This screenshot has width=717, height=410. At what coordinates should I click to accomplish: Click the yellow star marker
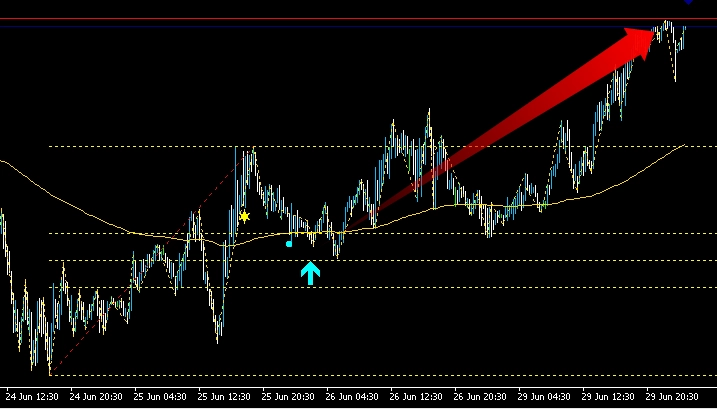coord(244,216)
